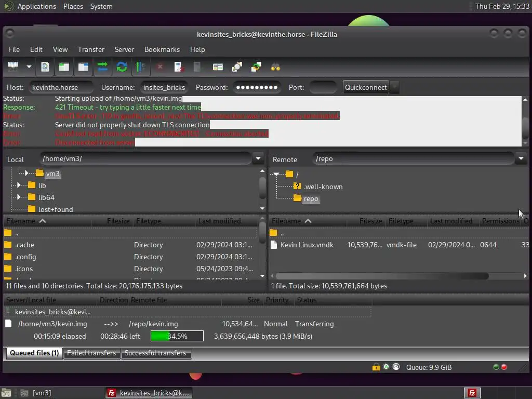The width and height of the screenshot is (532, 399).
Task: Select Kevin Linux.vmdk in remote list
Action: (x=399, y=245)
